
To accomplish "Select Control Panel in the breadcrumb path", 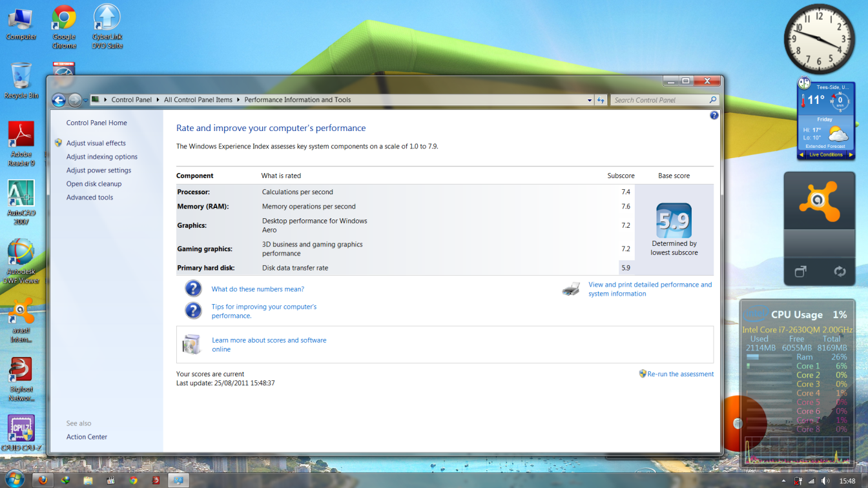I will pos(131,100).
